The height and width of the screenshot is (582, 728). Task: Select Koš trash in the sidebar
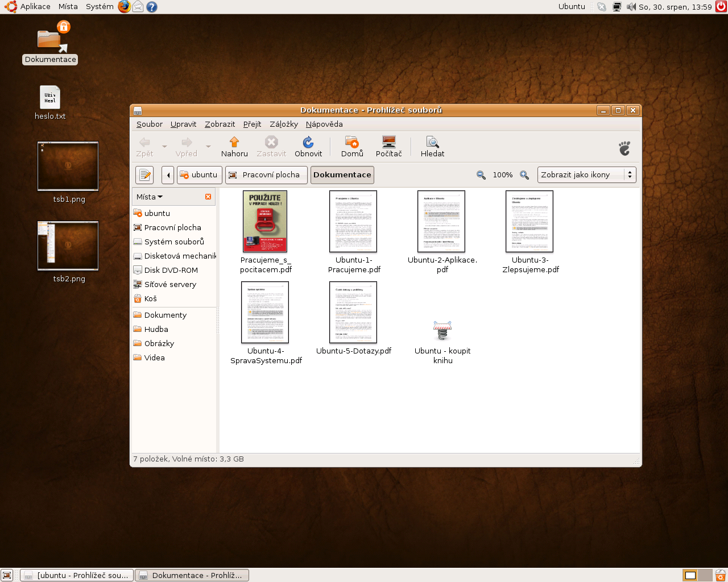click(174, 298)
